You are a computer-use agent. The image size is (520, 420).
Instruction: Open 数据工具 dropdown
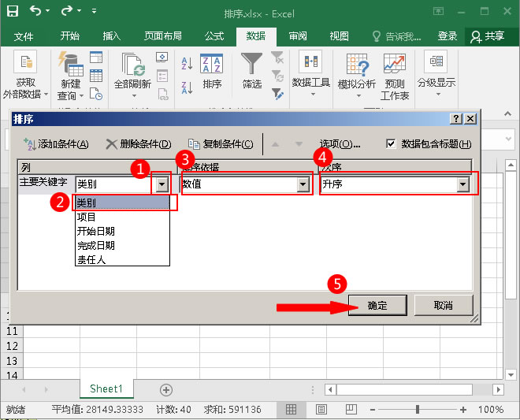point(311,73)
